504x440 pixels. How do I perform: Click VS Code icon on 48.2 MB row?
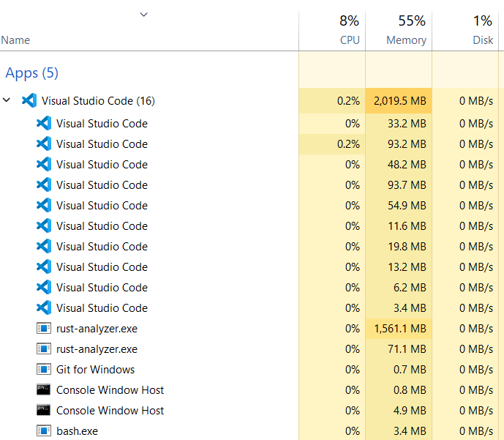pyautogui.click(x=44, y=164)
